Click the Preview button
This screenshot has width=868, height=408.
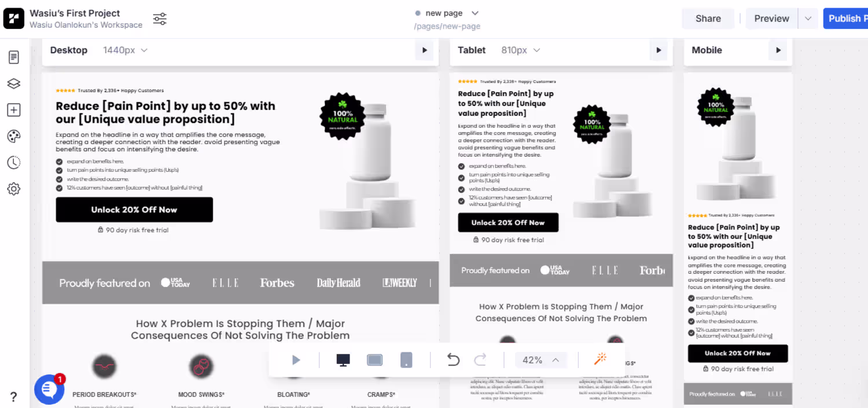point(771,19)
